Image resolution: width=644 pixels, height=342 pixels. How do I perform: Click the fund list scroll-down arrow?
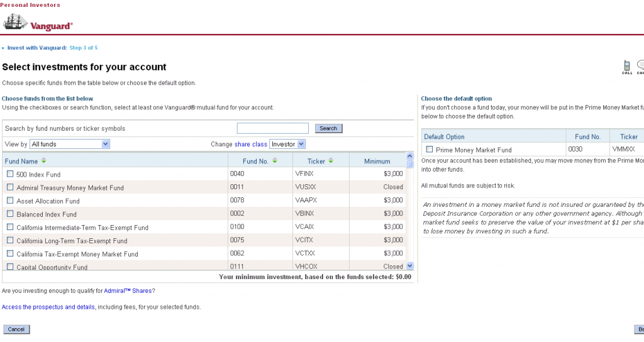tap(410, 267)
